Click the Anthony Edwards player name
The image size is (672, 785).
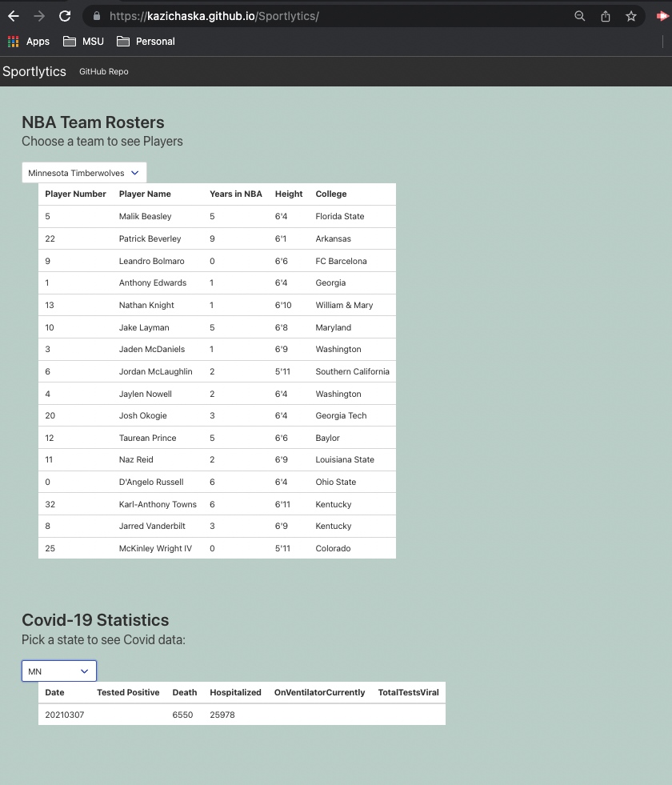click(x=153, y=282)
